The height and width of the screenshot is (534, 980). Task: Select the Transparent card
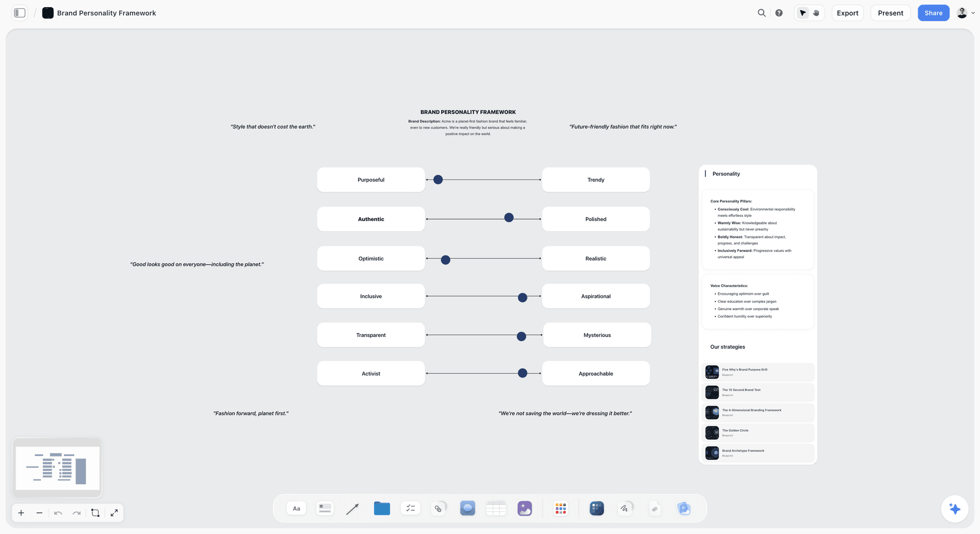371,335
